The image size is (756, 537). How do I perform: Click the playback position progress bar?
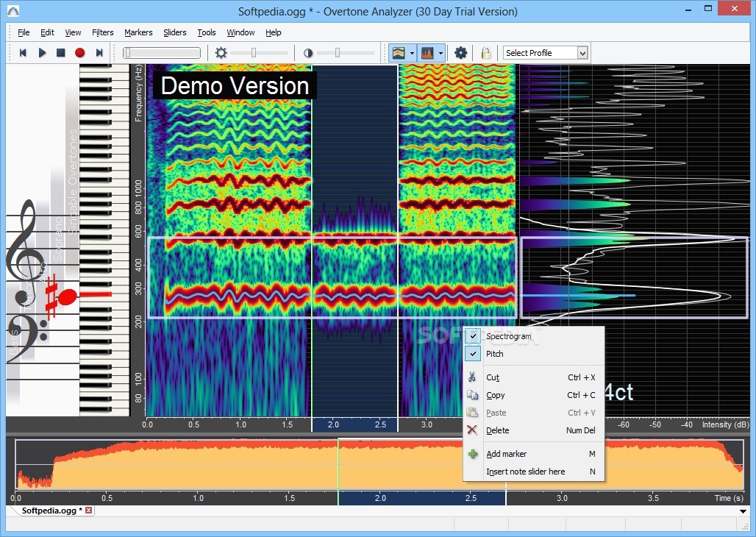pos(162,52)
